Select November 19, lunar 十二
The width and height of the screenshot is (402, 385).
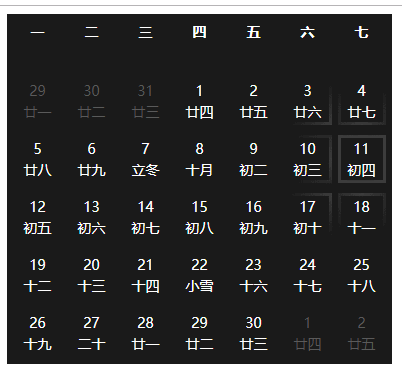37,275
